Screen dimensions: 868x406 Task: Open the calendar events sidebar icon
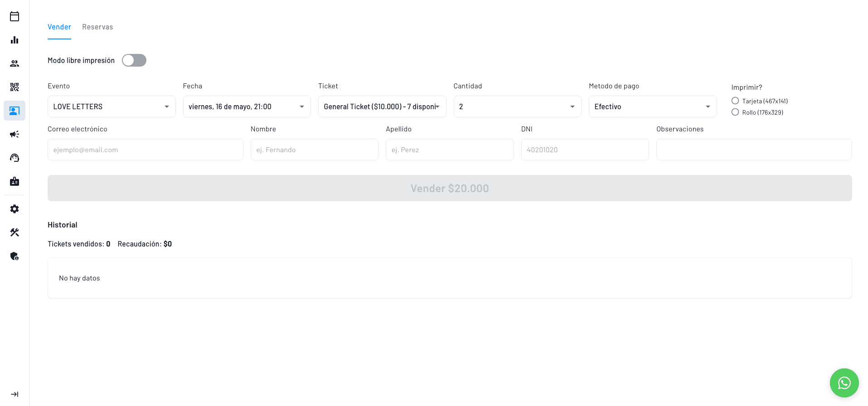[x=15, y=16]
